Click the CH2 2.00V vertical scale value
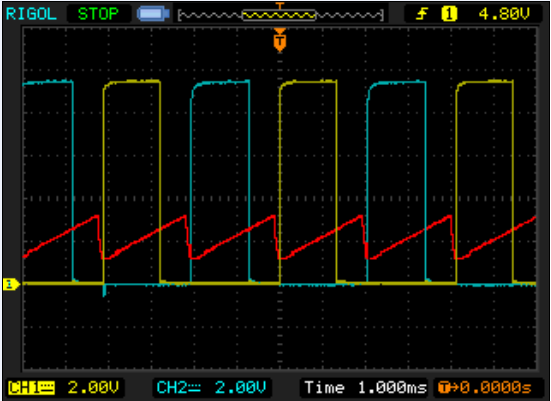This screenshot has width=551, height=401. (x=240, y=388)
